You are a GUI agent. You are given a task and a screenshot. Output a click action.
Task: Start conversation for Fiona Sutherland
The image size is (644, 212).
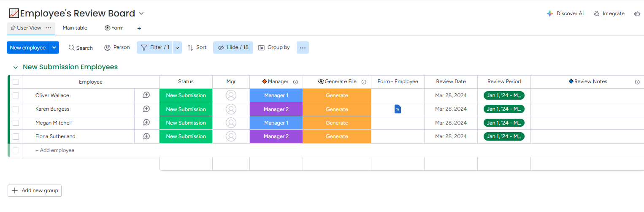click(146, 136)
